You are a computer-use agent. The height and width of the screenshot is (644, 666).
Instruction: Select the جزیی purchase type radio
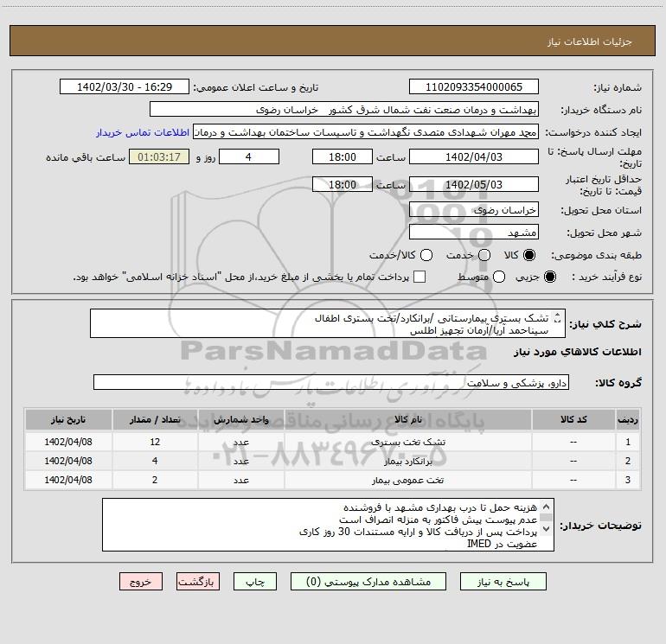549,277
